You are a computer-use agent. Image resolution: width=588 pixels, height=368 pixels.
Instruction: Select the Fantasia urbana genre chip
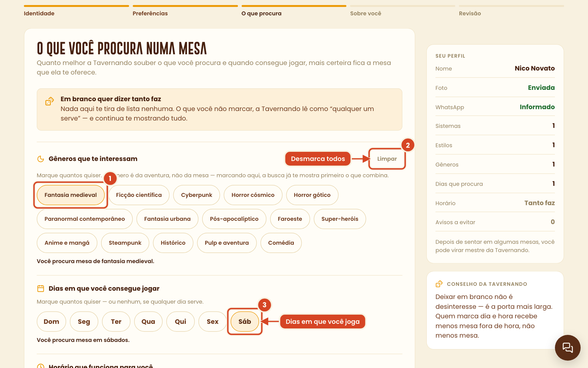pos(167,219)
